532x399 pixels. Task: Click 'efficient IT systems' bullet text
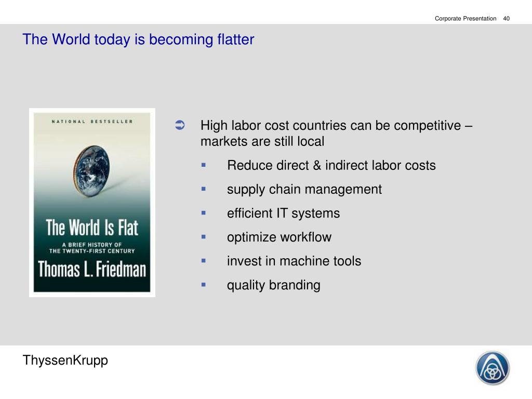283,214
